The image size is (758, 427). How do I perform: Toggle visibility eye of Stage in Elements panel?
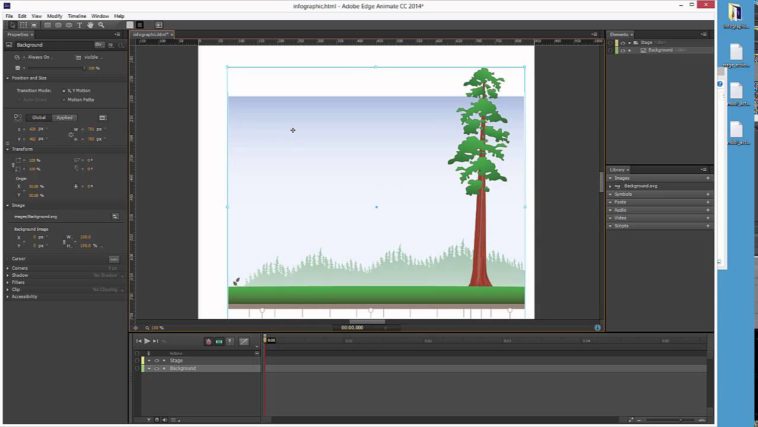click(x=621, y=42)
